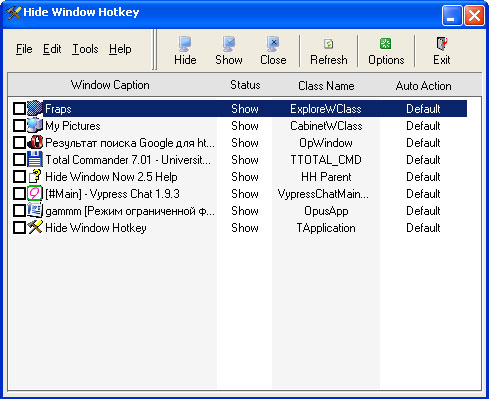Click the Status column header

pos(245,85)
